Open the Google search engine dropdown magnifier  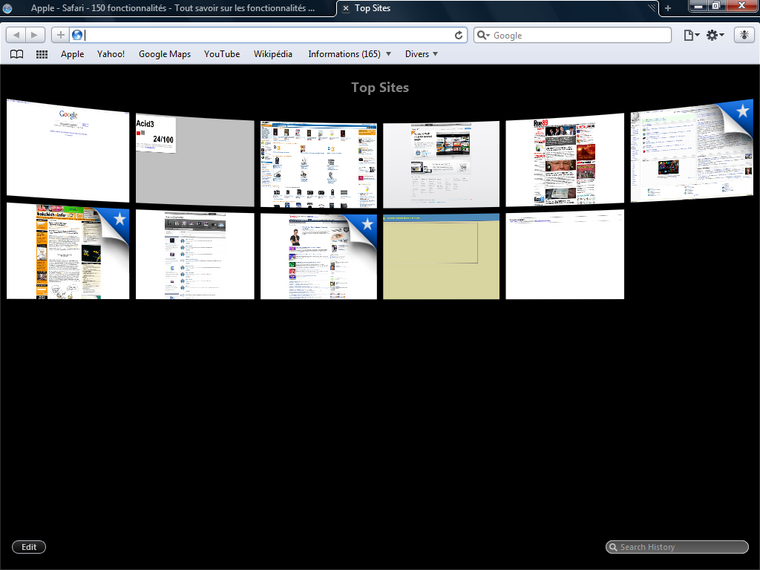click(x=483, y=35)
